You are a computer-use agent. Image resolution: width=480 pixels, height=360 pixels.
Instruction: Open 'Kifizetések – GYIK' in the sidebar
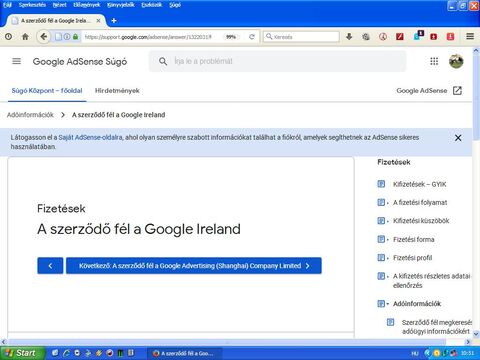point(419,184)
